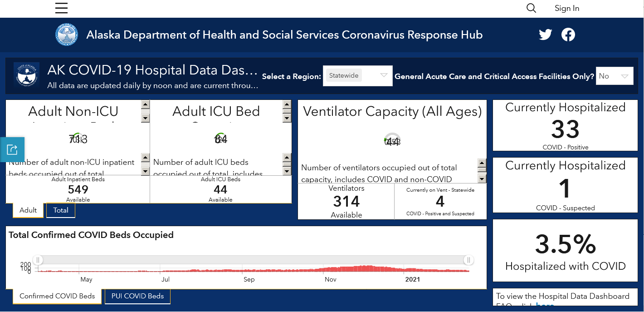Open the Twitter page icon

pos(545,35)
